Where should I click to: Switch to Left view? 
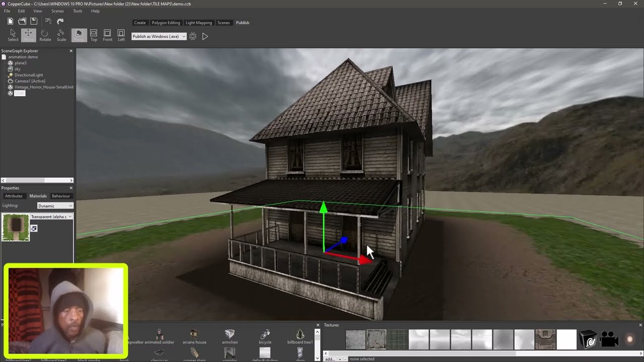pos(121,35)
